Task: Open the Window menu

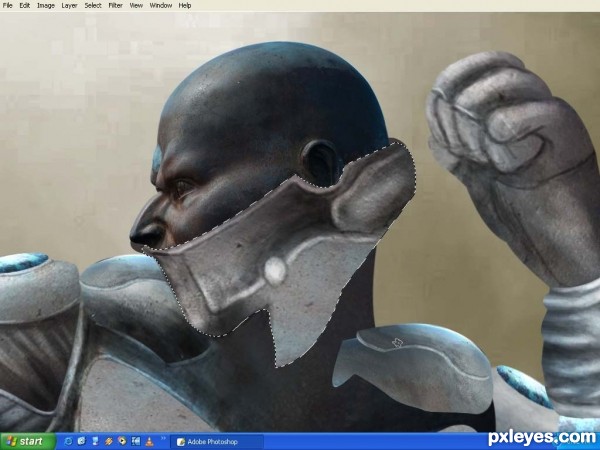Action: 161,5
